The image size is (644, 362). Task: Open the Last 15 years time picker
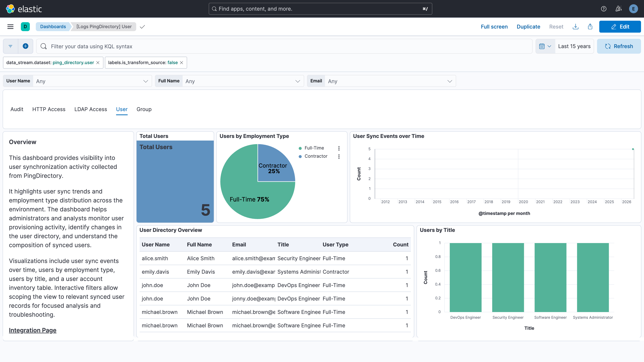(x=574, y=46)
